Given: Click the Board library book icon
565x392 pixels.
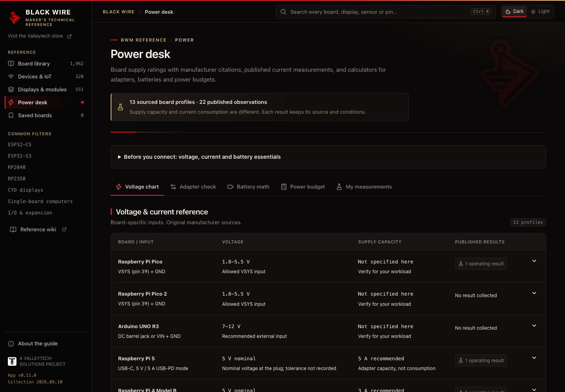Looking at the screenshot, I should (x=11, y=64).
